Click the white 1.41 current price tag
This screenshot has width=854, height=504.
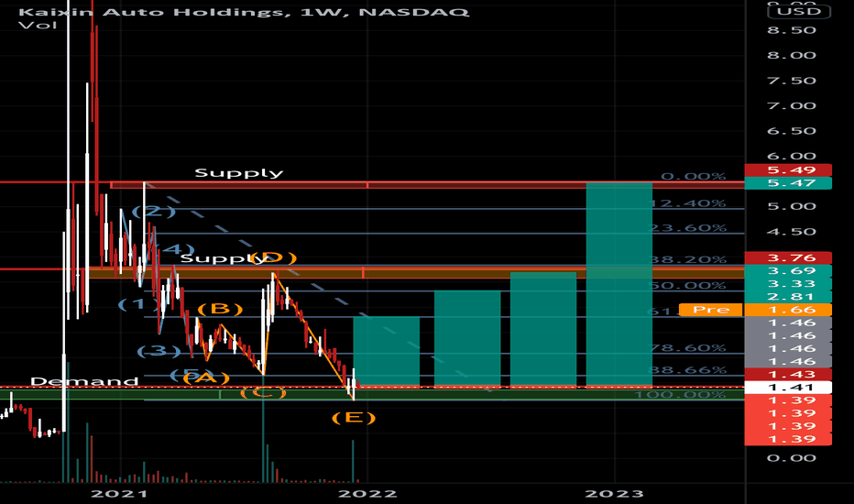(x=788, y=388)
